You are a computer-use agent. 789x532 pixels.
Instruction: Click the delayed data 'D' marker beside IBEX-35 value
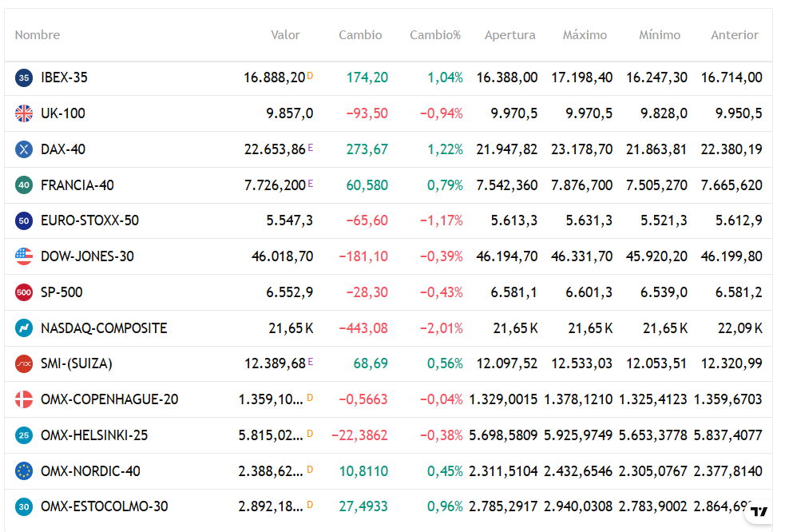pyautogui.click(x=310, y=76)
